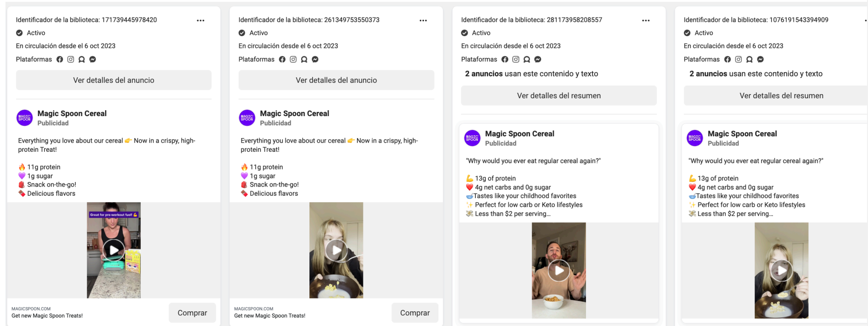Image resolution: width=868 pixels, height=326 pixels.
Task: Click Instagram platform icon in ad 281173958208557
Action: tap(516, 59)
